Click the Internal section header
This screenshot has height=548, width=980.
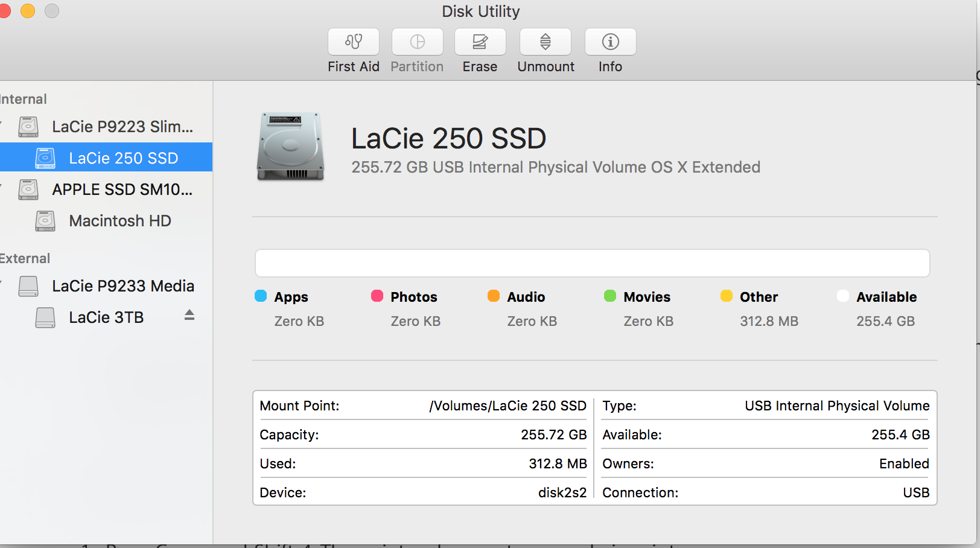[x=23, y=99]
